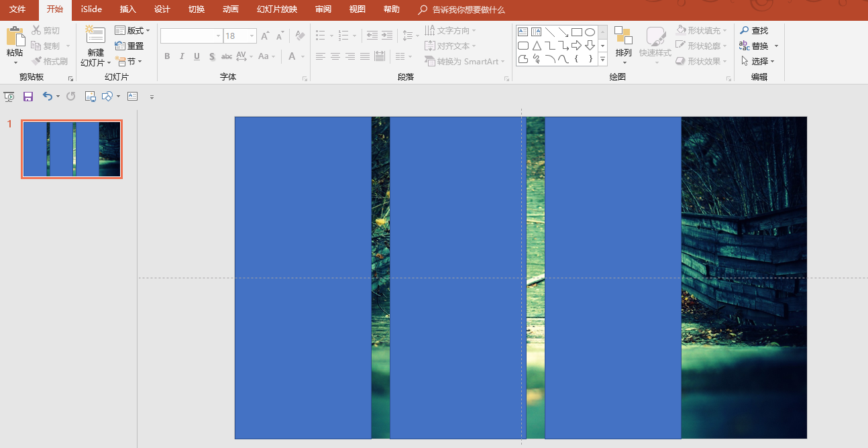Open the font size 18 dropdown

point(252,36)
